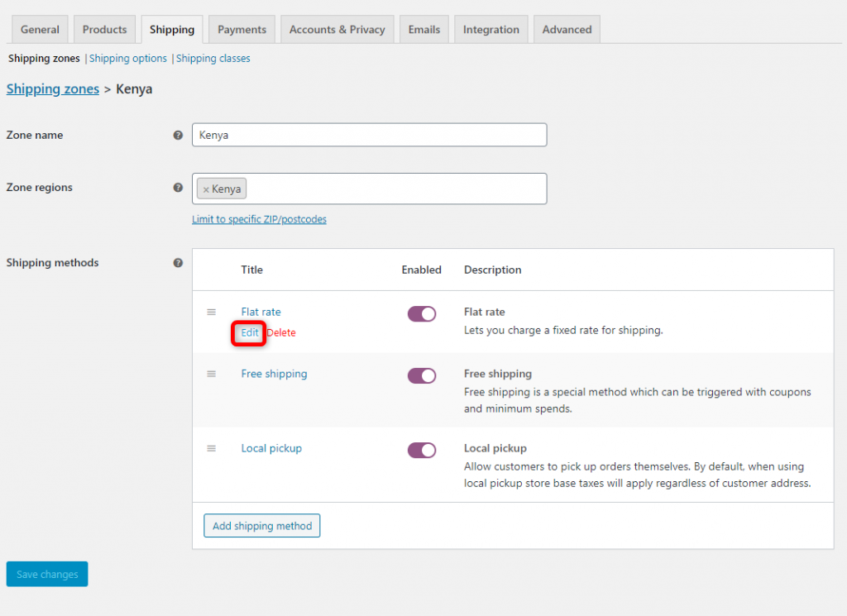Disable the Local pickup method
847x616 pixels.
click(422, 450)
